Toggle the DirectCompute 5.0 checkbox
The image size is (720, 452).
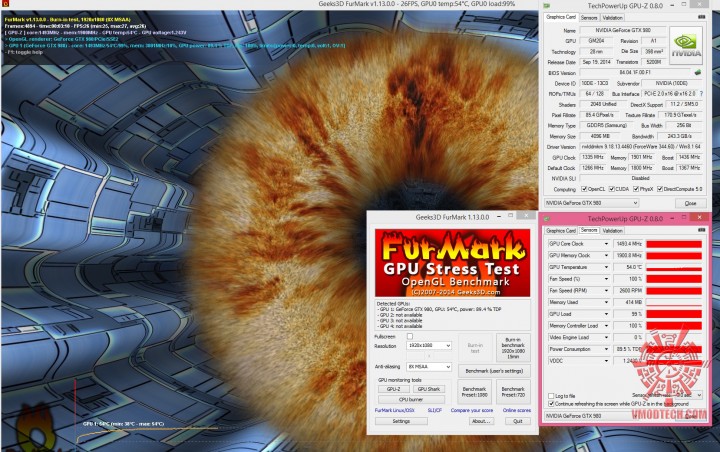(x=660, y=189)
